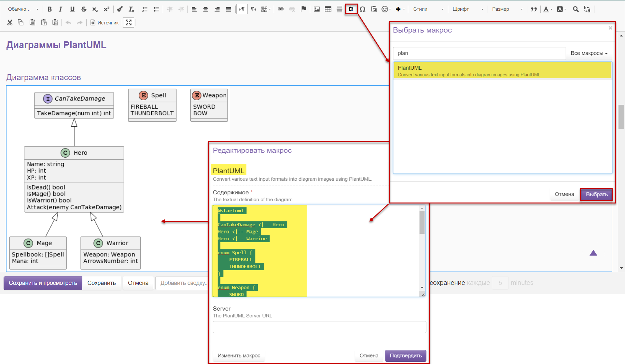This screenshot has width=625, height=364.
Task: Toggle italic formatting
Action: click(61, 9)
